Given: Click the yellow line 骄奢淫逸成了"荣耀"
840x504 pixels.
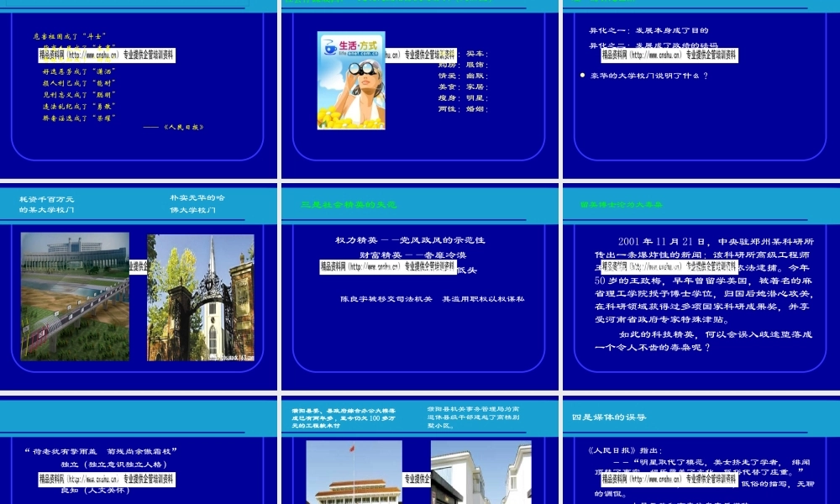Looking at the screenshot, I should coord(79,118).
